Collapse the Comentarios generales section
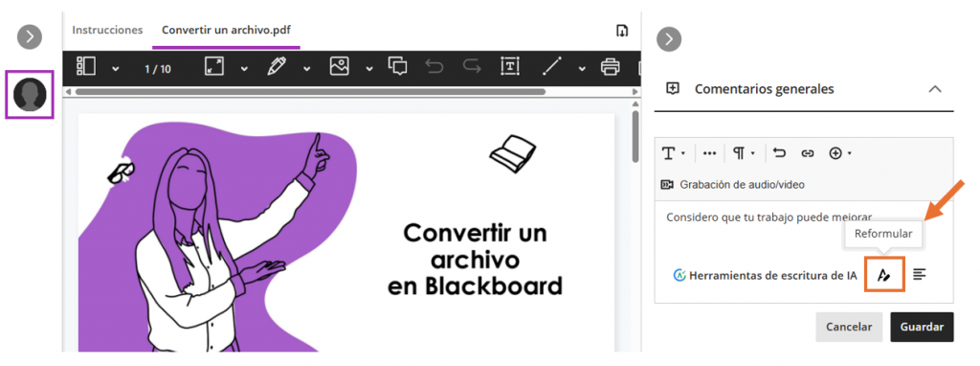The height and width of the screenshot is (366, 980). pyautogui.click(x=935, y=89)
